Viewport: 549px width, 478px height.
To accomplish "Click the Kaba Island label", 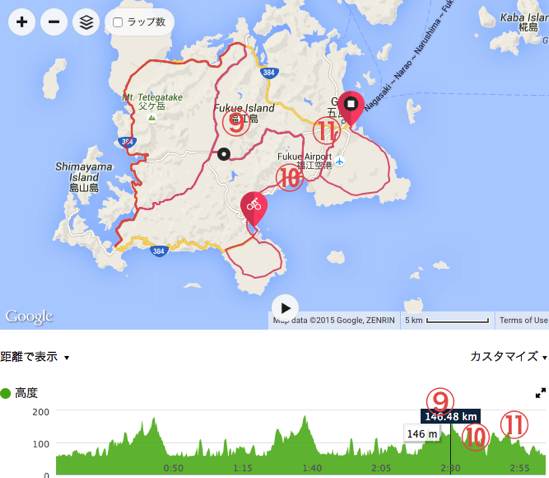I will 524,22.
